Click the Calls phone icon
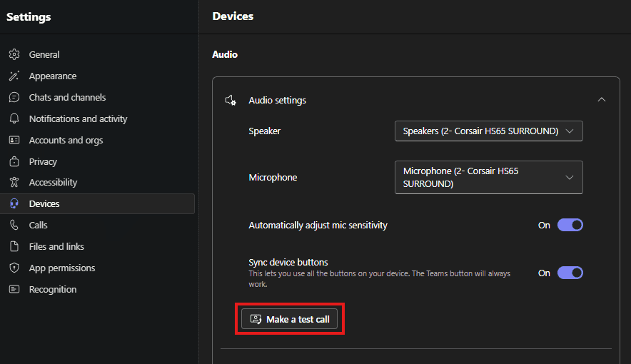 point(14,226)
